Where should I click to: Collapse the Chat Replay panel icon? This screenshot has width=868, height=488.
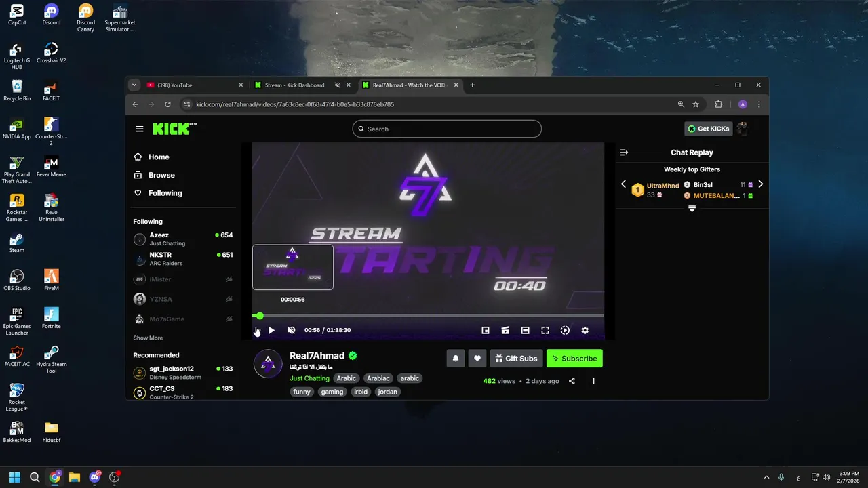click(x=624, y=152)
